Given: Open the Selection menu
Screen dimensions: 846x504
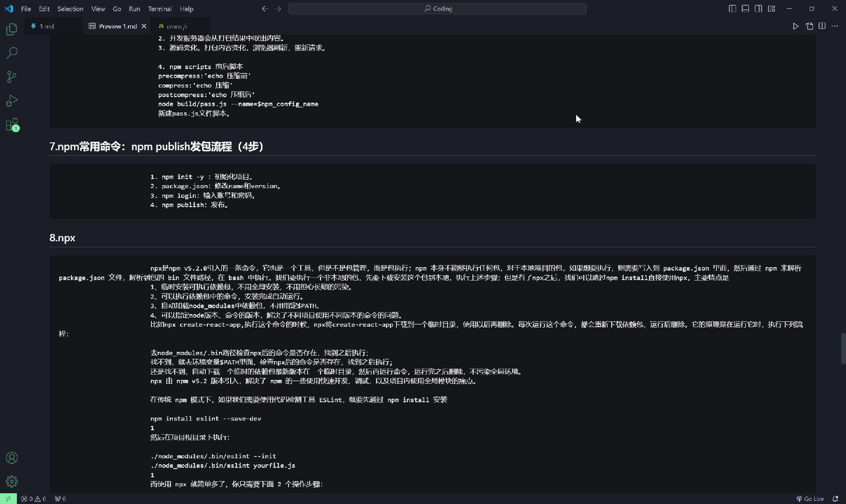Looking at the screenshot, I should tap(70, 8).
